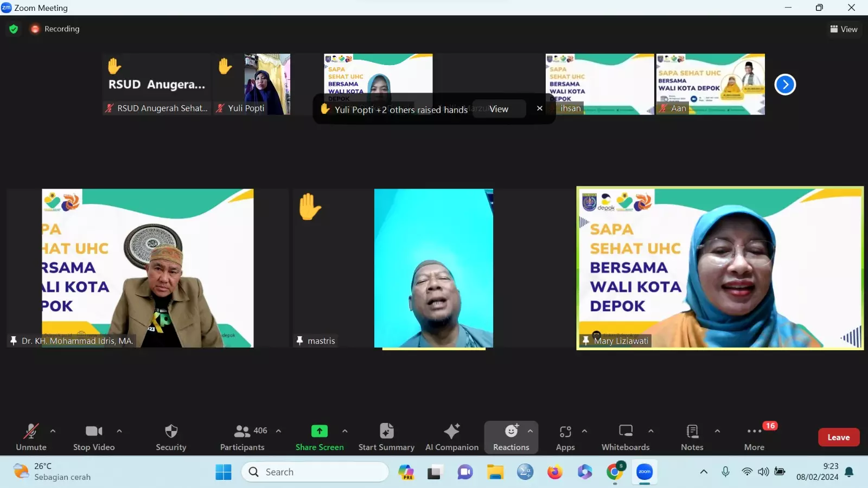Click muted mic icon beside Yuli Popti

[x=220, y=108]
